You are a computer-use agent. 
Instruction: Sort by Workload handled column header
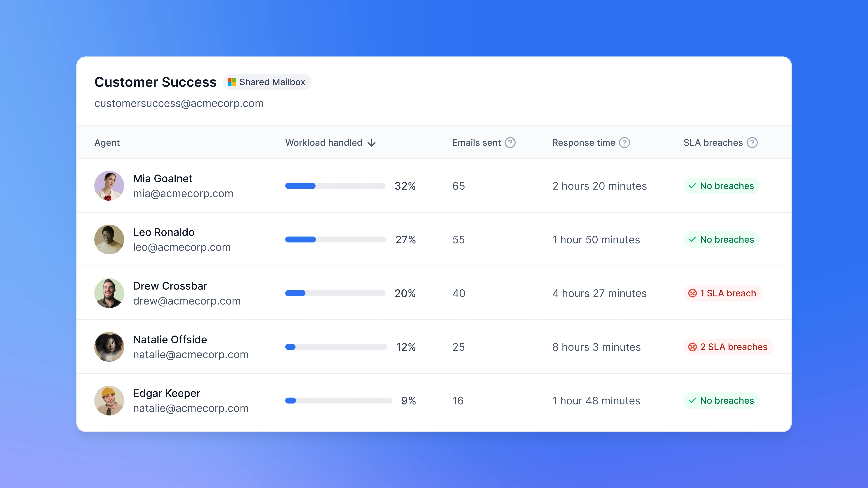point(323,143)
